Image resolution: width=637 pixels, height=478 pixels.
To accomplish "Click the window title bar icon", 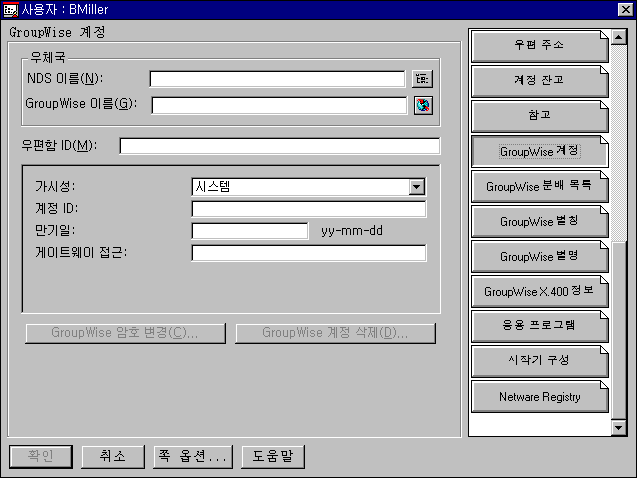I will point(10,10).
